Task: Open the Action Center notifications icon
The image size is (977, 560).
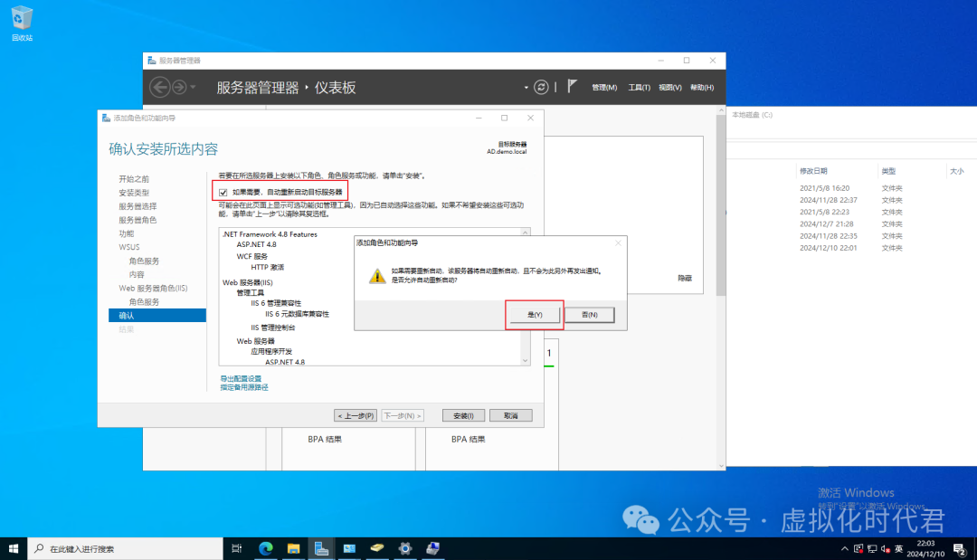Action: click(960, 549)
